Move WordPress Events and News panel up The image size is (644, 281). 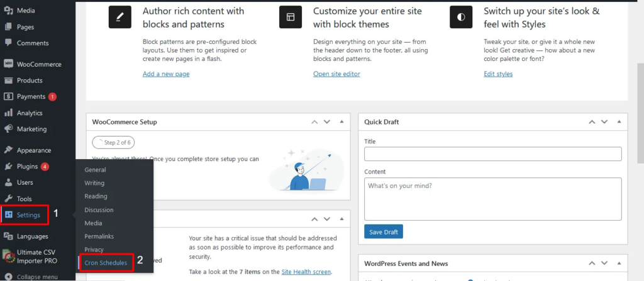coord(592,263)
